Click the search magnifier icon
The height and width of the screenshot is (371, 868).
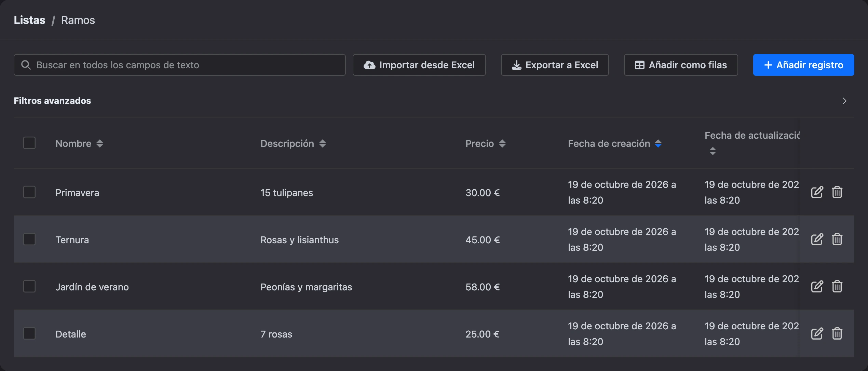(x=26, y=65)
